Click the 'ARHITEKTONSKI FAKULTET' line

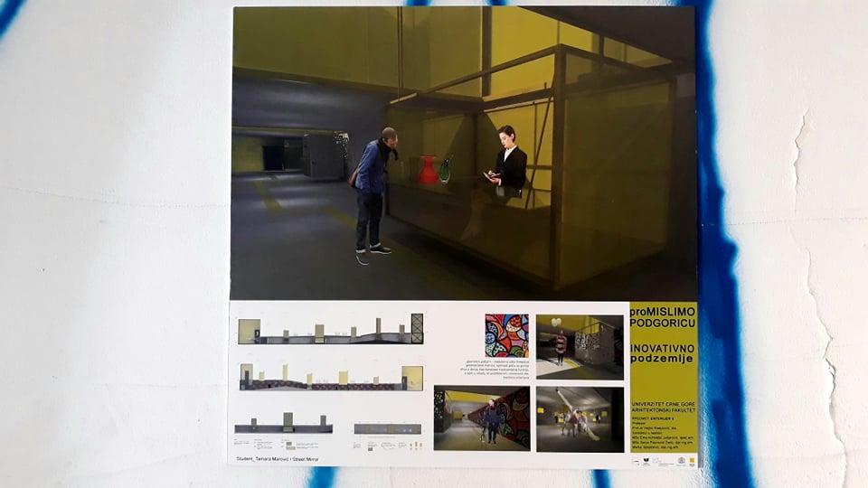663,410
